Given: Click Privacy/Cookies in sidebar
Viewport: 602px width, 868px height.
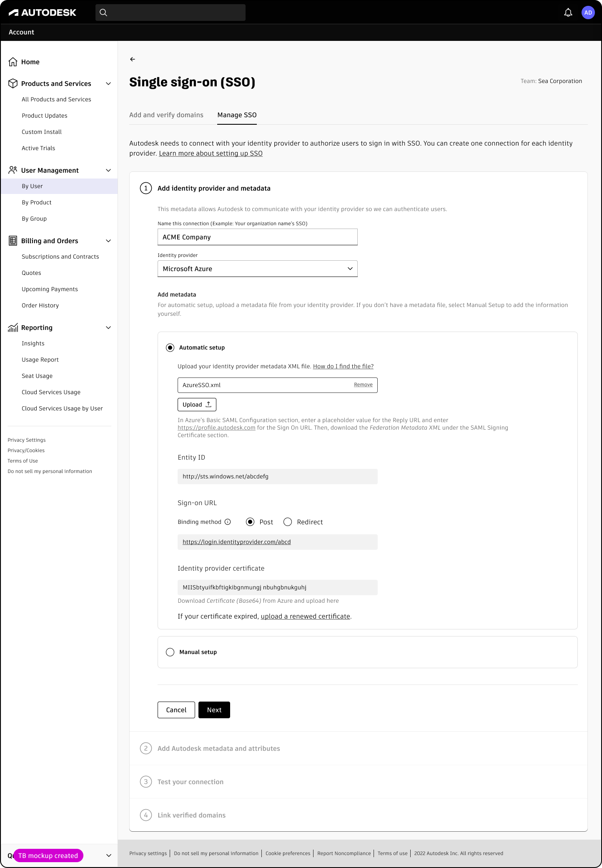Looking at the screenshot, I should [26, 450].
